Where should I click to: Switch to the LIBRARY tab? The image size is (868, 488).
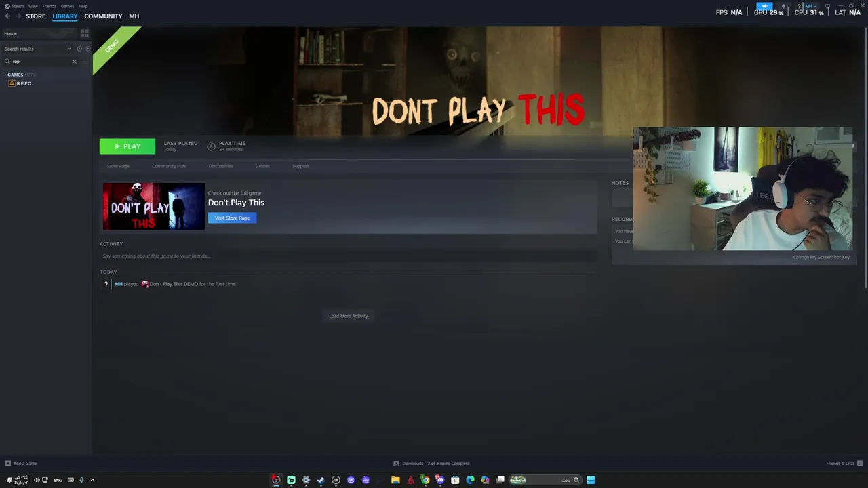click(65, 16)
